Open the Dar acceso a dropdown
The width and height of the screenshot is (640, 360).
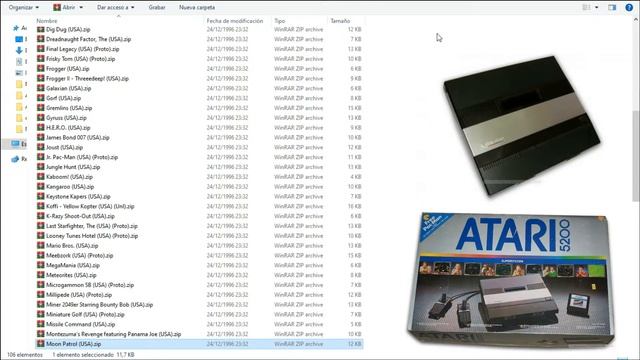(116, 7)
